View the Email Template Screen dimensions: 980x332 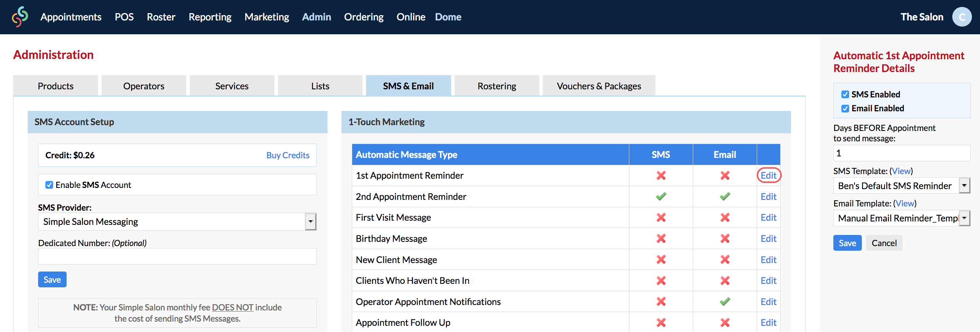tap(905, 203)
